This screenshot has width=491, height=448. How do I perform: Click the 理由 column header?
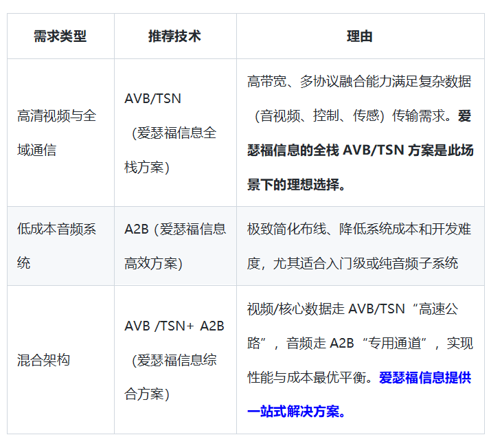click(360, 36)
